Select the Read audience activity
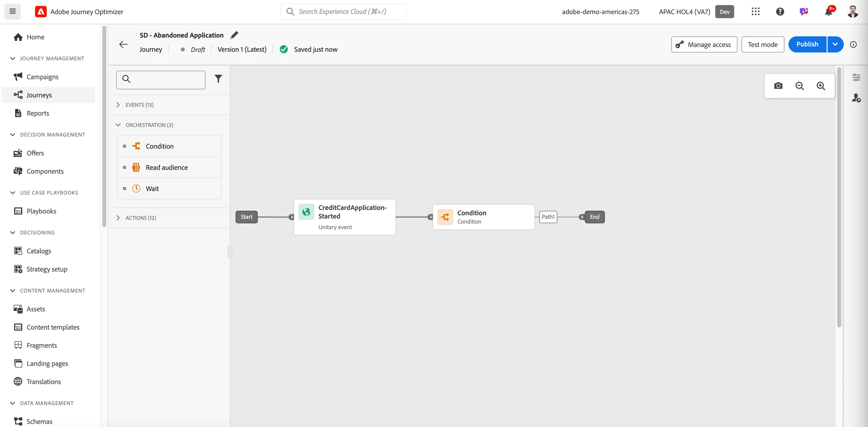 tap(169, 167)
